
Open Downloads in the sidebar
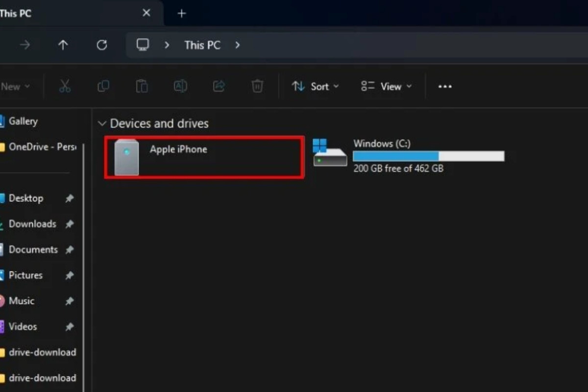(x=28, y=224)
